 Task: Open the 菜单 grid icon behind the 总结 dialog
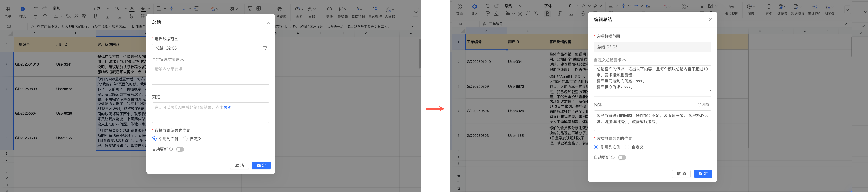pos(8,9)
